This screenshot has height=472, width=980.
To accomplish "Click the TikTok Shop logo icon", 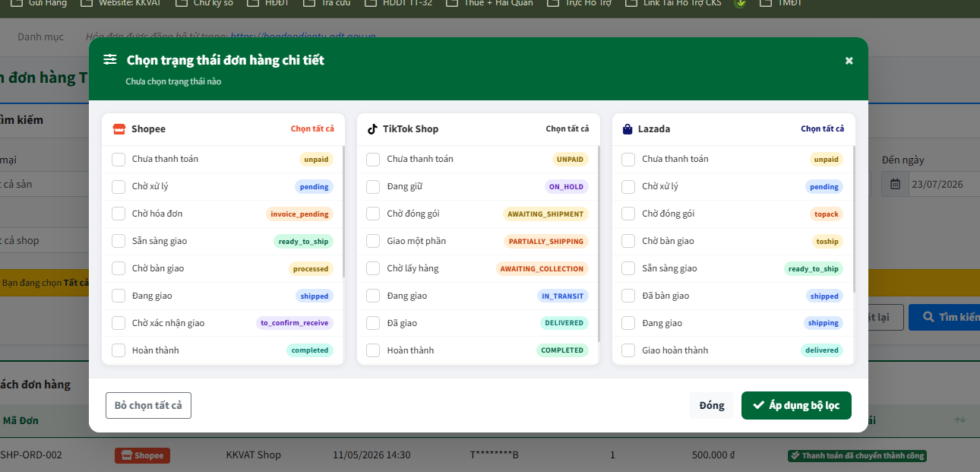I will 372,129.
